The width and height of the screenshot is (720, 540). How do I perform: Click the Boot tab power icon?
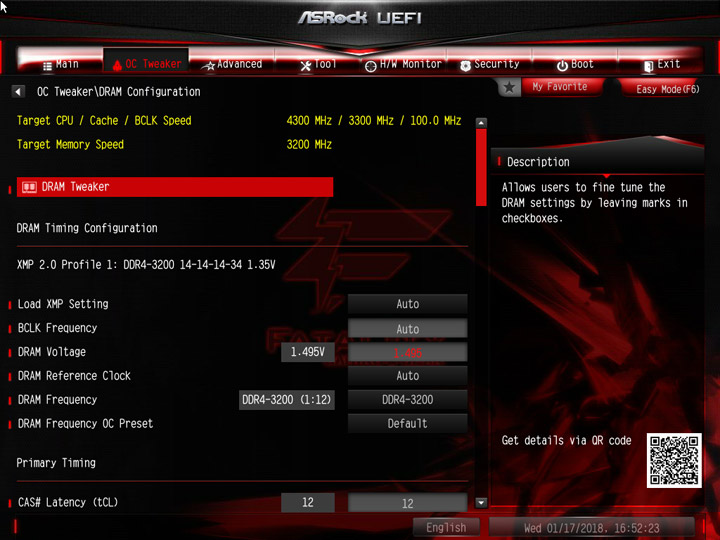click(x=562, y=66)
